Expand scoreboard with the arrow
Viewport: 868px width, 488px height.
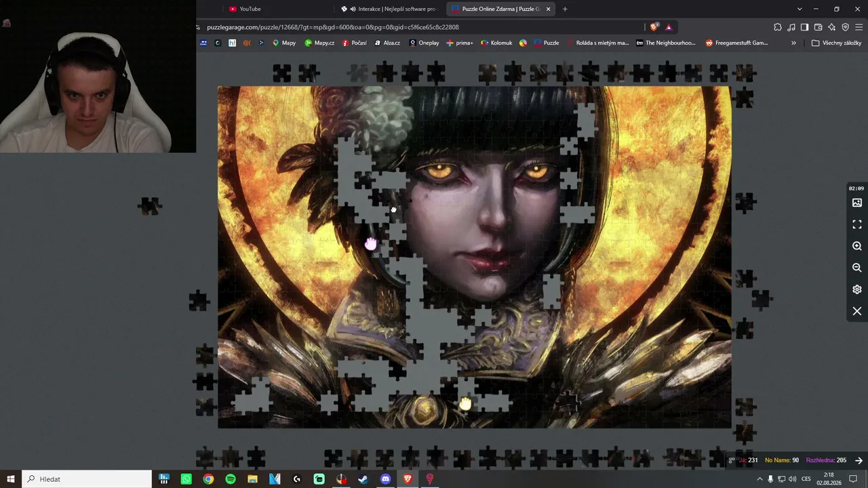pyautogui.click(x=859, y=460)
